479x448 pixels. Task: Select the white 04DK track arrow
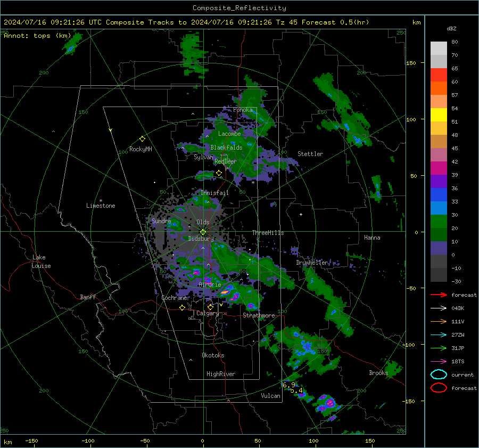tap(439, 308)
